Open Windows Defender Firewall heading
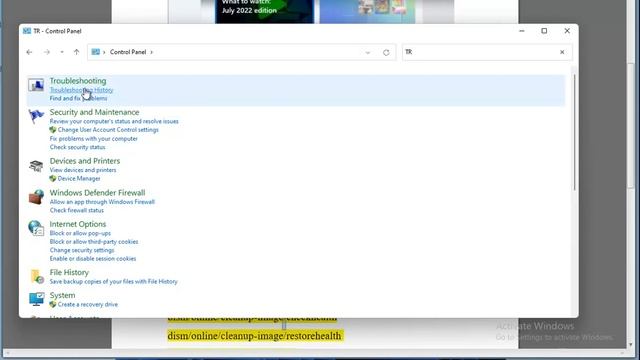640x360 pixels. [97, 193]
